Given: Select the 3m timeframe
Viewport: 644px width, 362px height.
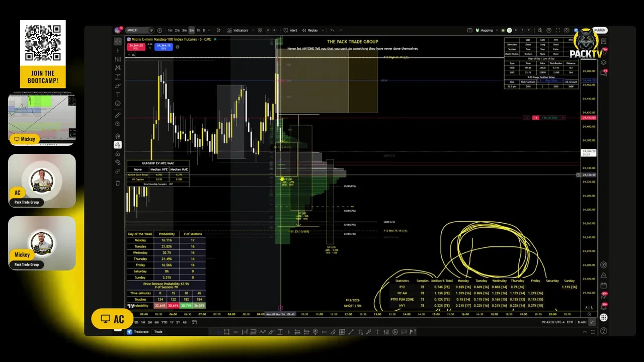Looking at the screenshot, I should [184, 30].
